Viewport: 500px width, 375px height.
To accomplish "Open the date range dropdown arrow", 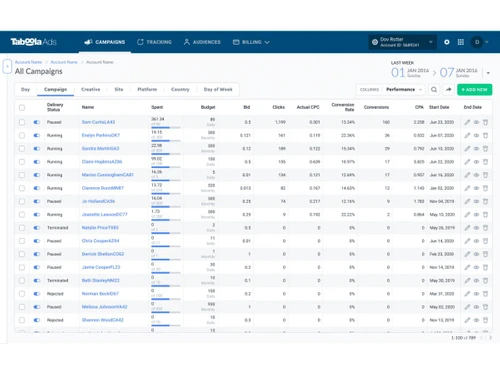I will click(488, 73).
